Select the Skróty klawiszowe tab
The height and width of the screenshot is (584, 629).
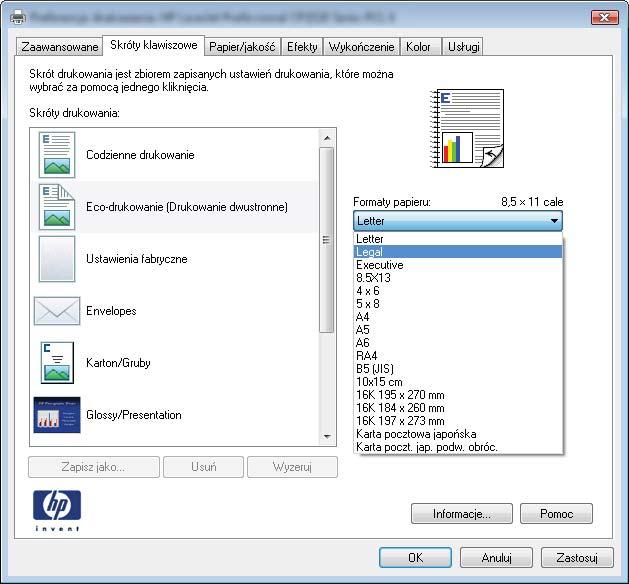coord(154,45)
